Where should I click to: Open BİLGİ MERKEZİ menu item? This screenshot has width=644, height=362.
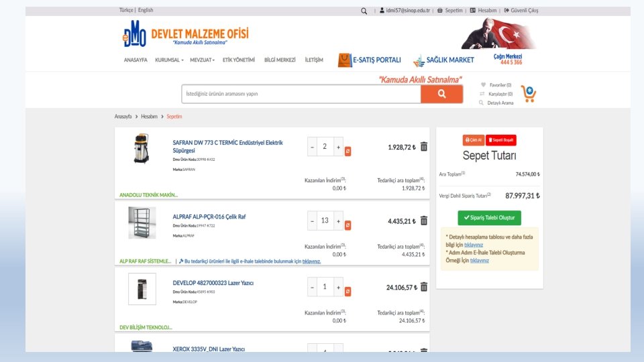pos(280,60)
